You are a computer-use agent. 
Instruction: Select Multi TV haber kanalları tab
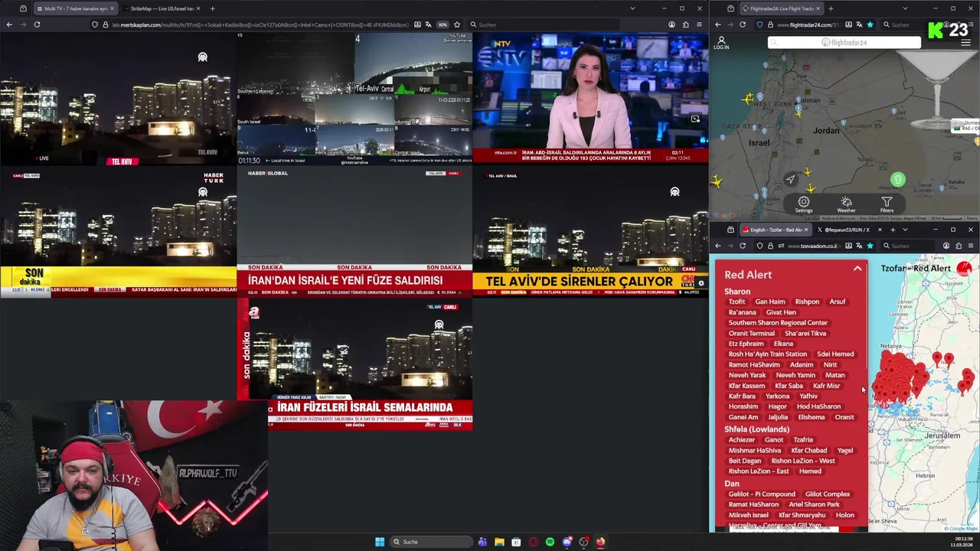pos(75,8)
